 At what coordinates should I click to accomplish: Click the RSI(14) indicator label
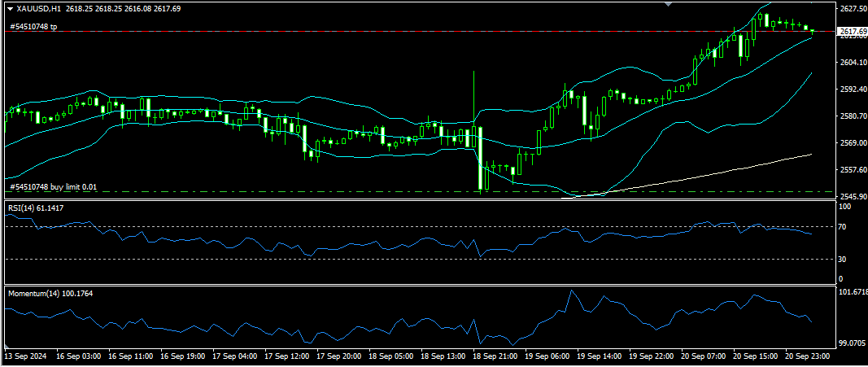pyautogui.click(x=36, y=208)
